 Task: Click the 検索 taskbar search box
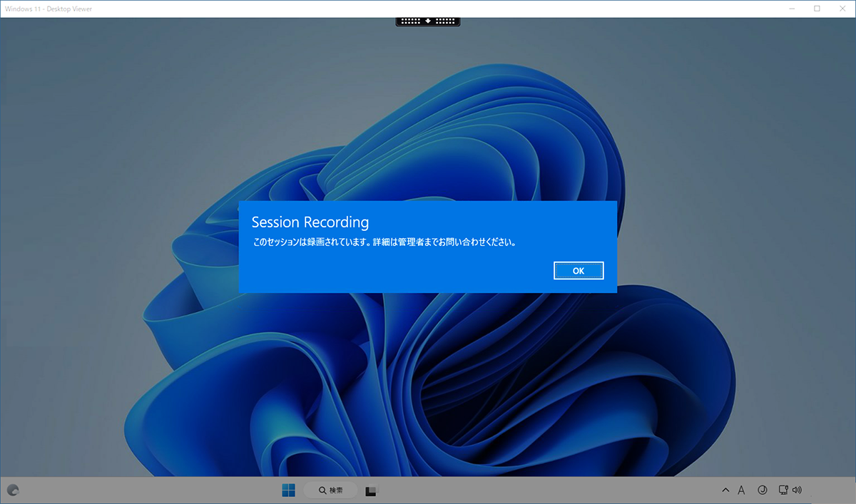tap(331, 490)
